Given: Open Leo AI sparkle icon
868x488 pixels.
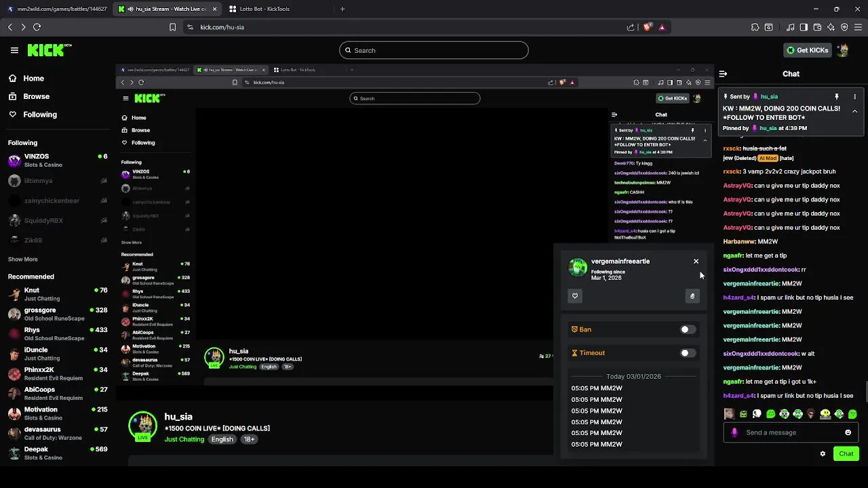Looking at the screenshot, I should point(831,27).
